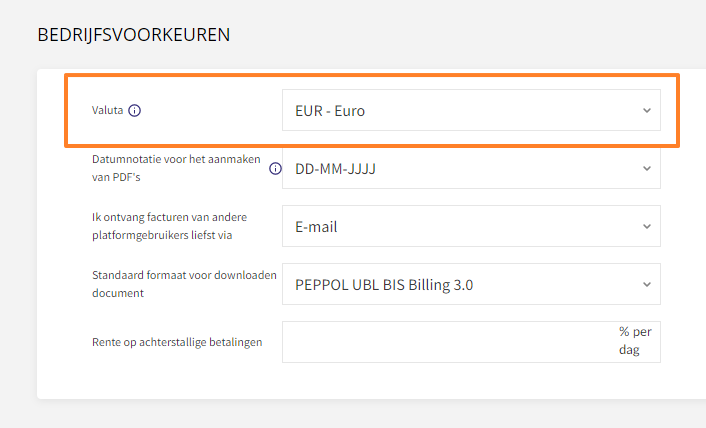Click the 'Ik ontvang facturen van andere' label
706x428 pixels.
pos(169,217)
